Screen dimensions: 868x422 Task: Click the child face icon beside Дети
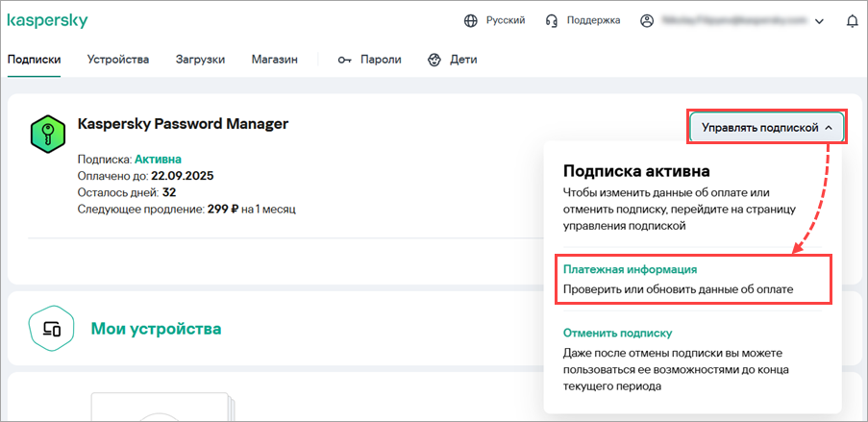[435, 60]
